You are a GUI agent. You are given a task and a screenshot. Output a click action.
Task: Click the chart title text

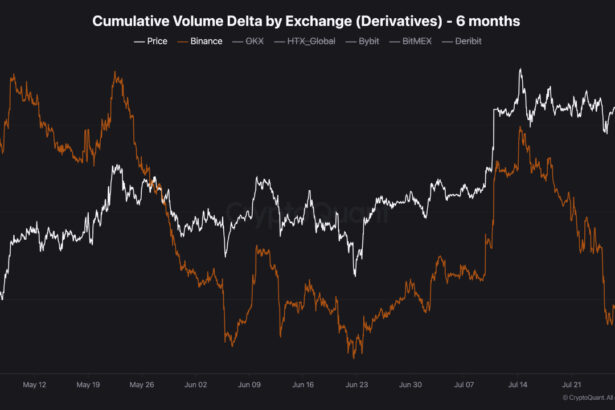(306, 20)
